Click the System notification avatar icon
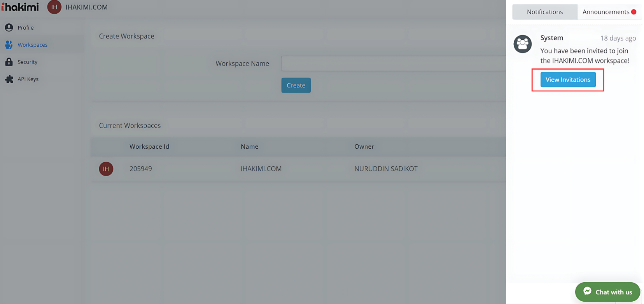Screen dimensions: 644x304 click(522, 44)
